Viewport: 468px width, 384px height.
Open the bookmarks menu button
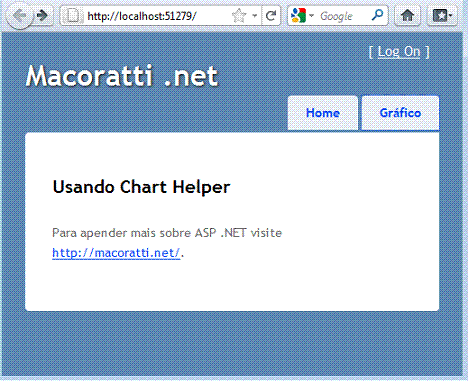click(x=442, y=16)
